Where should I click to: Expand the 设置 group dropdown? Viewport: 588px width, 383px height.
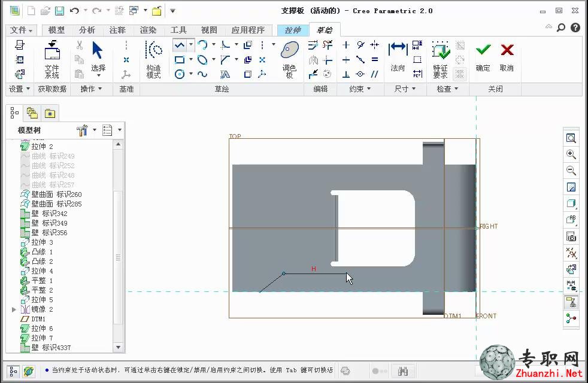(x=19, y=89)
